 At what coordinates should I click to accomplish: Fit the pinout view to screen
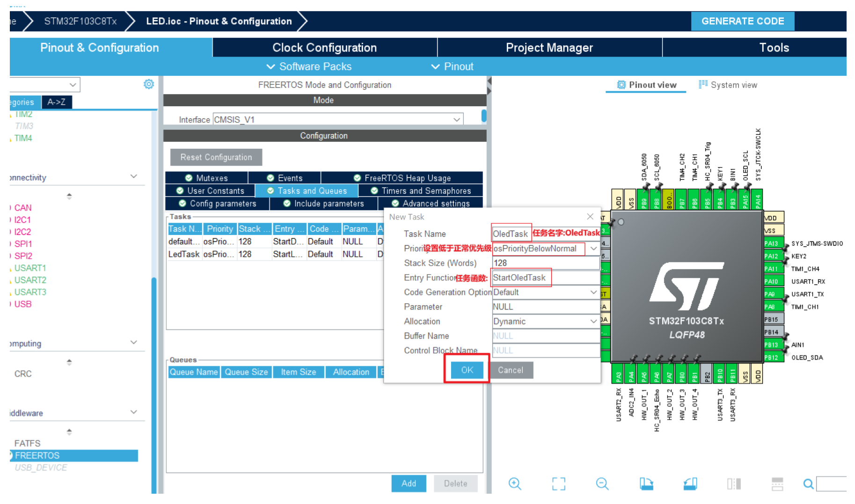point(558,483)
